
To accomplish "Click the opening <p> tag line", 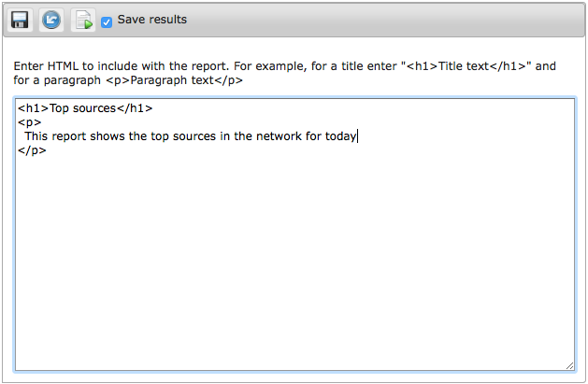I will (x=30, y=122).
